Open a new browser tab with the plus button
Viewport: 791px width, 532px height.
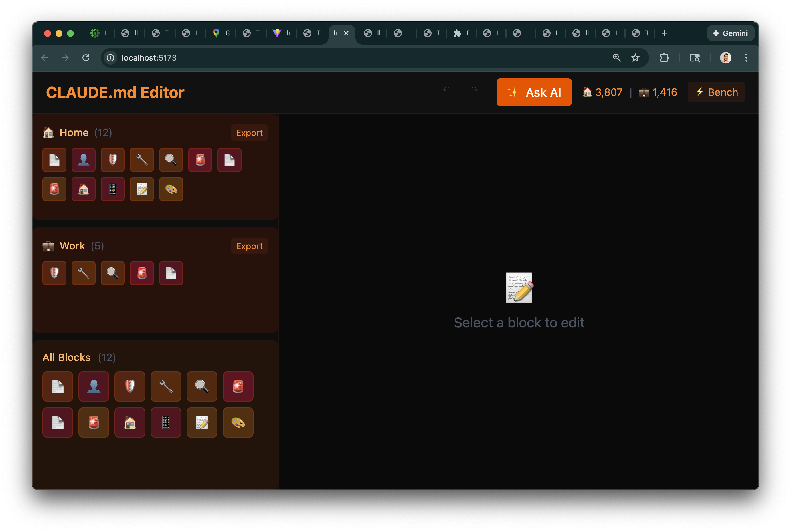tap(664, 33)
